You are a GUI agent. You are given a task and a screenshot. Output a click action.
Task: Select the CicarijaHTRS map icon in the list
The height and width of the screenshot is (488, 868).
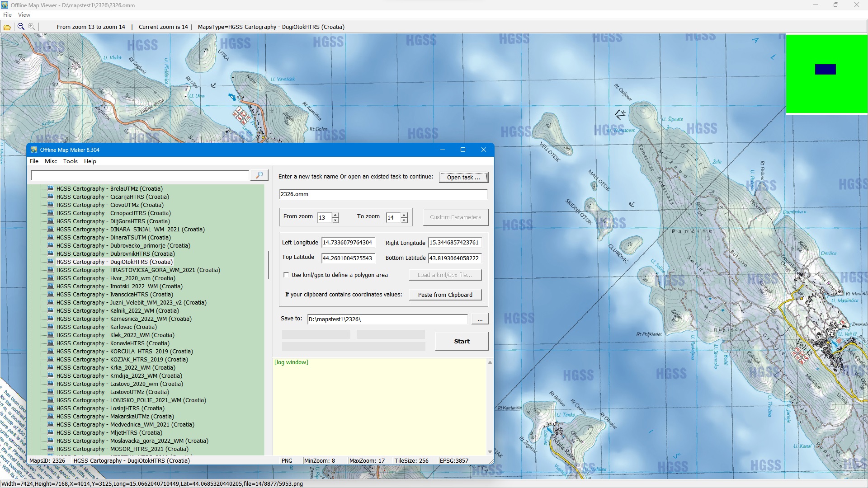[x=51, y=197]
